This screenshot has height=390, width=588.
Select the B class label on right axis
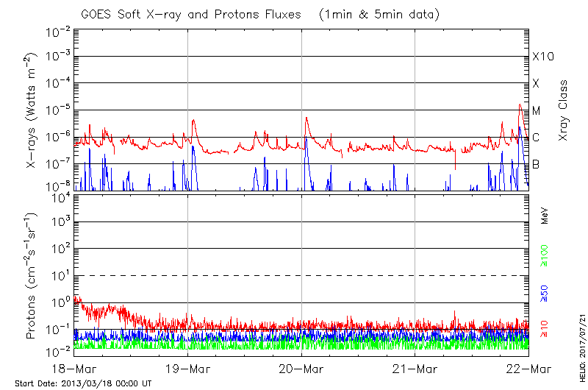point(537,164)
